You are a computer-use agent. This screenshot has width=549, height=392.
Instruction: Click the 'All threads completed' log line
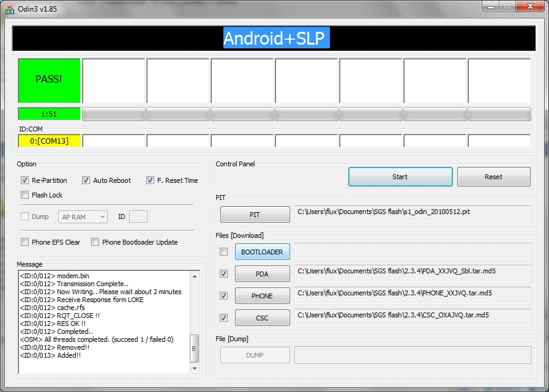97,339
